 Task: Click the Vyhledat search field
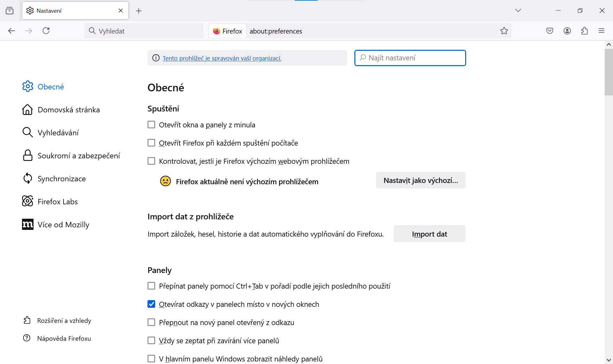pos(144,31)
